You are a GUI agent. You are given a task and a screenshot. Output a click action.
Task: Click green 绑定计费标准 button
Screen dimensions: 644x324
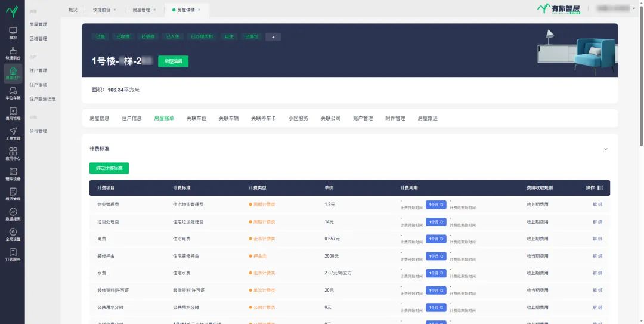pos(109,168)
